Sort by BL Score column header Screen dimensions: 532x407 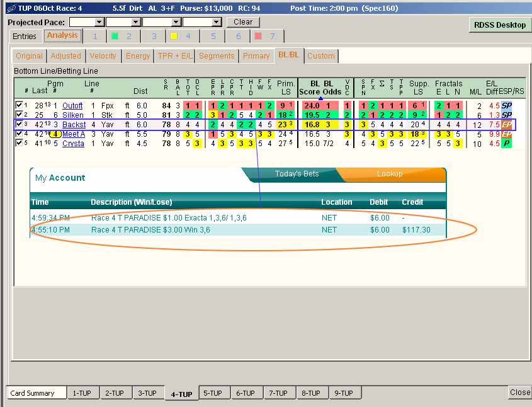[x=310, y=88]
